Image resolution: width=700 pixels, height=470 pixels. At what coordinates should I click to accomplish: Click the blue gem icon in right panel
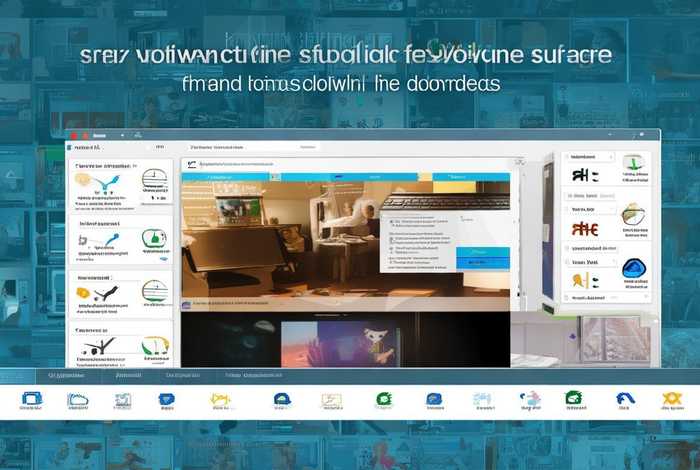633,268
